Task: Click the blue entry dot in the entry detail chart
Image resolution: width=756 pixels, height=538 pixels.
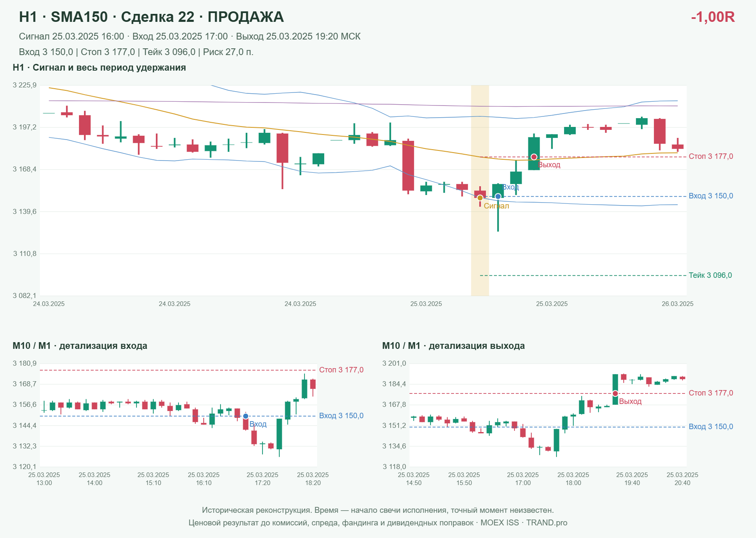Action: 246,416
